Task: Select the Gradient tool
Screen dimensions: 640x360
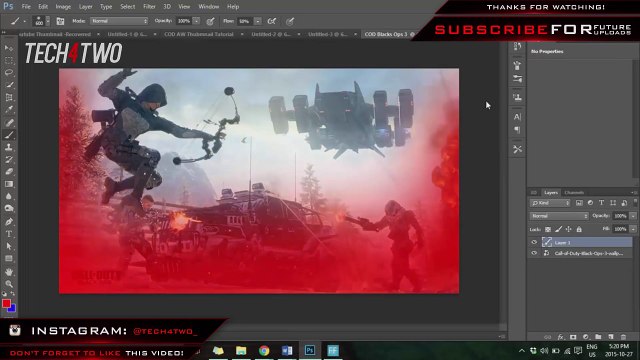Action: [9, 184]
